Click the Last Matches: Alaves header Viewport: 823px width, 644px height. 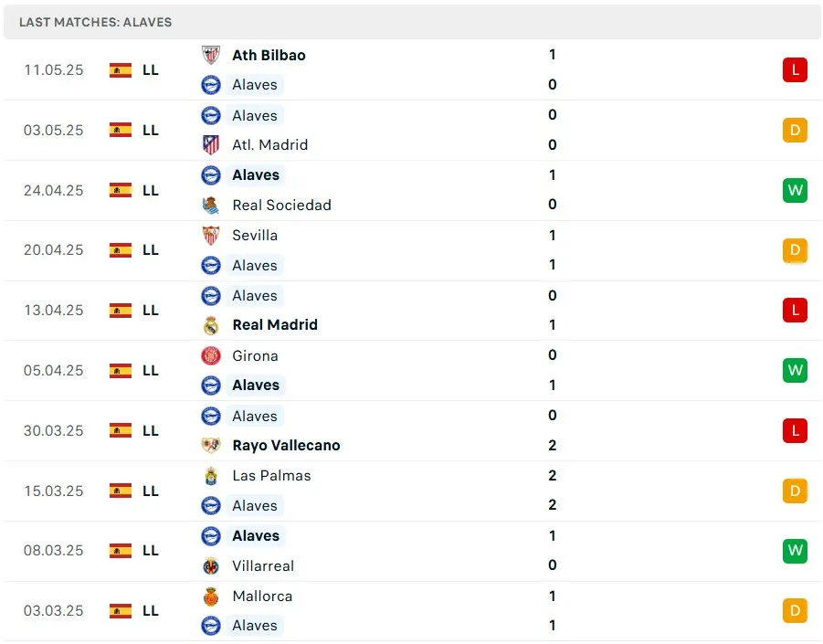95,22
